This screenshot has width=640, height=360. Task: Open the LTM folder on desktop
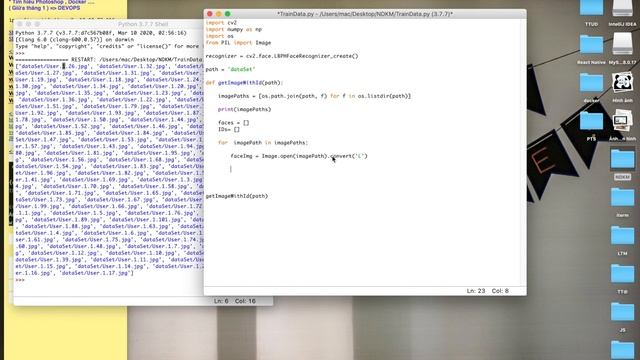(x=622, y=236)
